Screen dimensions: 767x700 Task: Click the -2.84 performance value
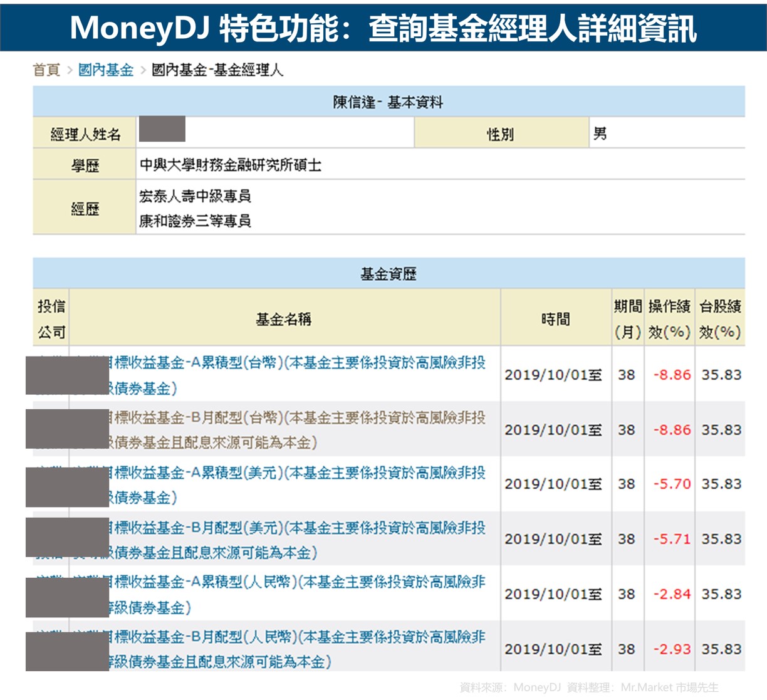pos(672,593)
